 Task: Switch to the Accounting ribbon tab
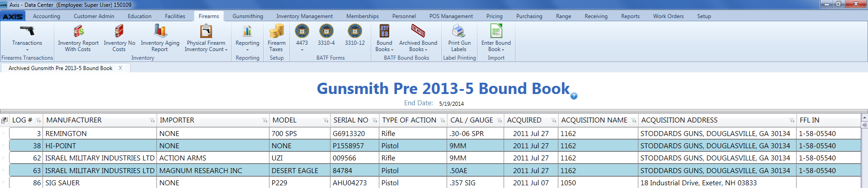point(47,16)
